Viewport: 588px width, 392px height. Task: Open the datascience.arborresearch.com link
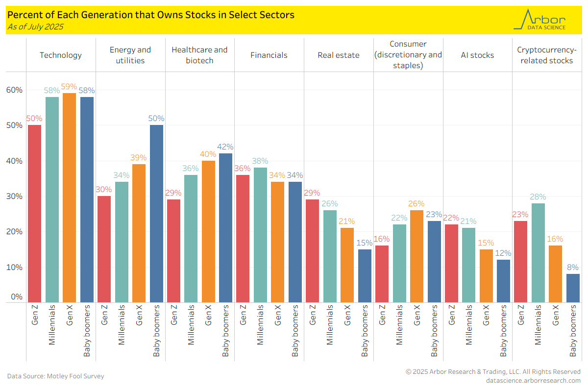point(533,380)
